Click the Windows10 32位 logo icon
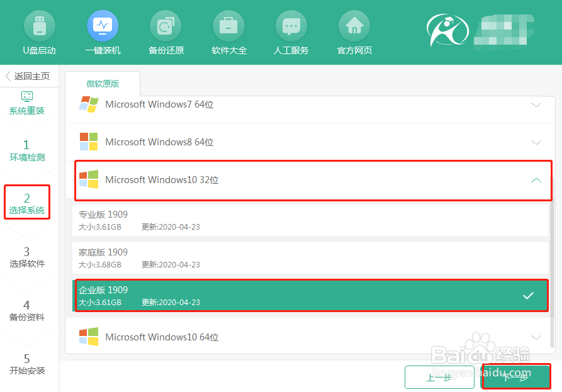The height and width of the screenshot is (392, 562). pyautogui.click(x=89, y=179)
